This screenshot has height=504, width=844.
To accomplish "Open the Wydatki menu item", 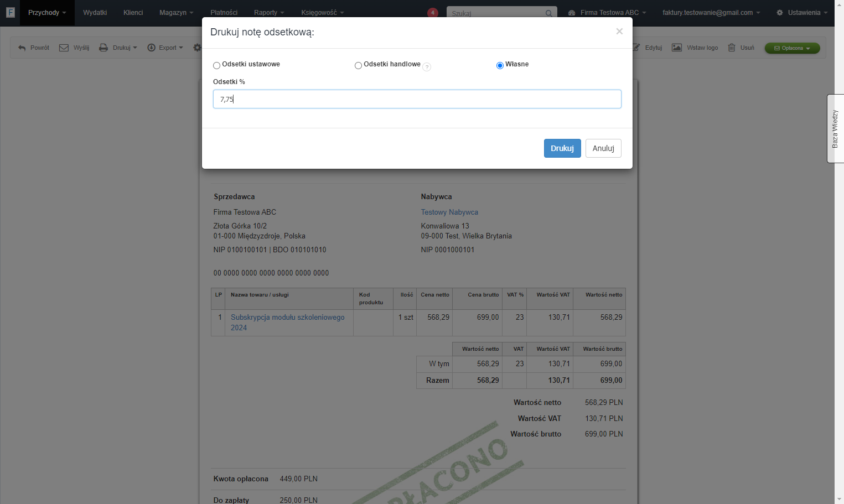I will (95, 13).
